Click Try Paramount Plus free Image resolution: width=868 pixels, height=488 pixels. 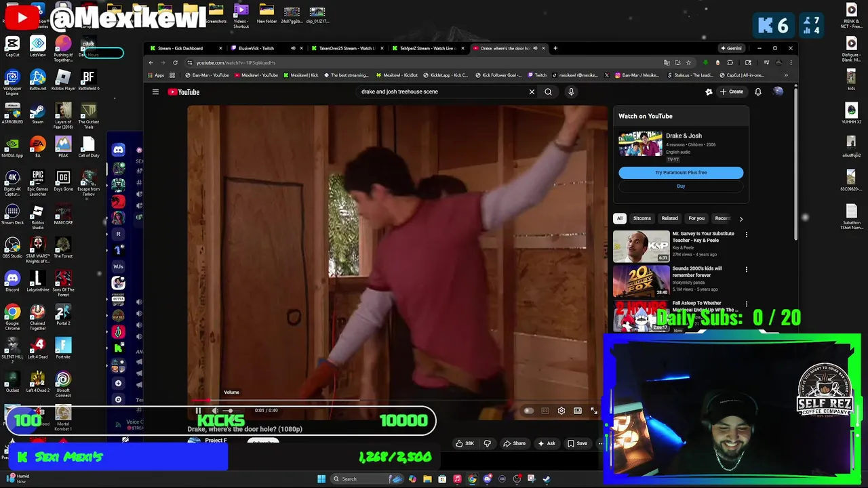coord(681,173)
